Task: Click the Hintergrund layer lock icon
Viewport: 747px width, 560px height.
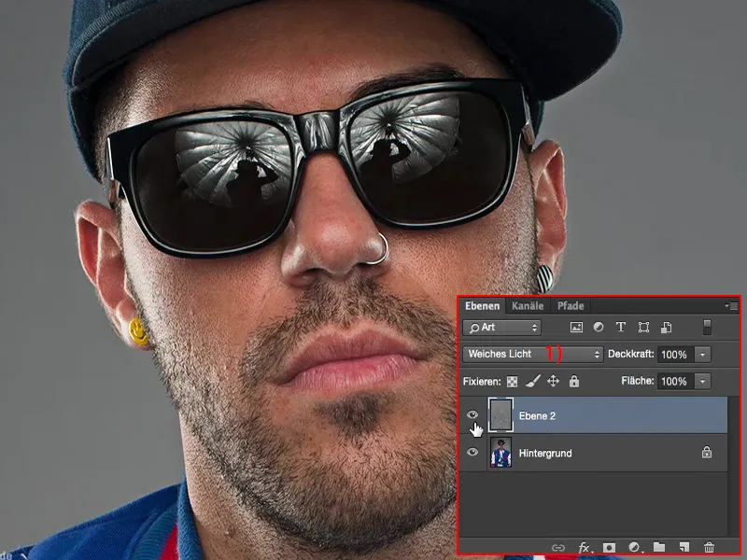Action: point(707,452)
